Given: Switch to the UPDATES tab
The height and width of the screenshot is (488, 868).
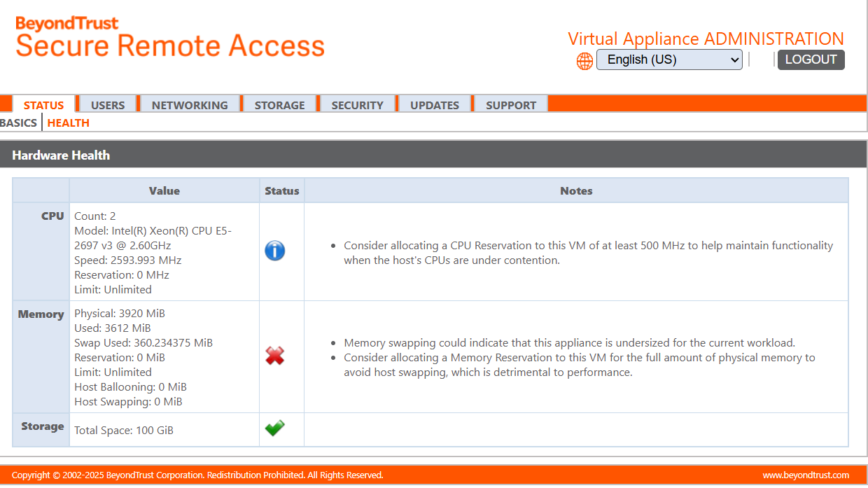Looking at the screenshot, I should pyautogui.click(x=435, y=104).
